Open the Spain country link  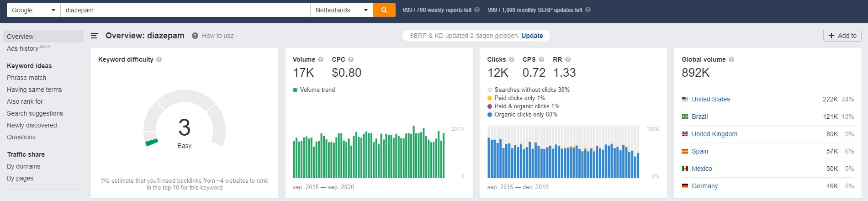click(x=700, y=151)
